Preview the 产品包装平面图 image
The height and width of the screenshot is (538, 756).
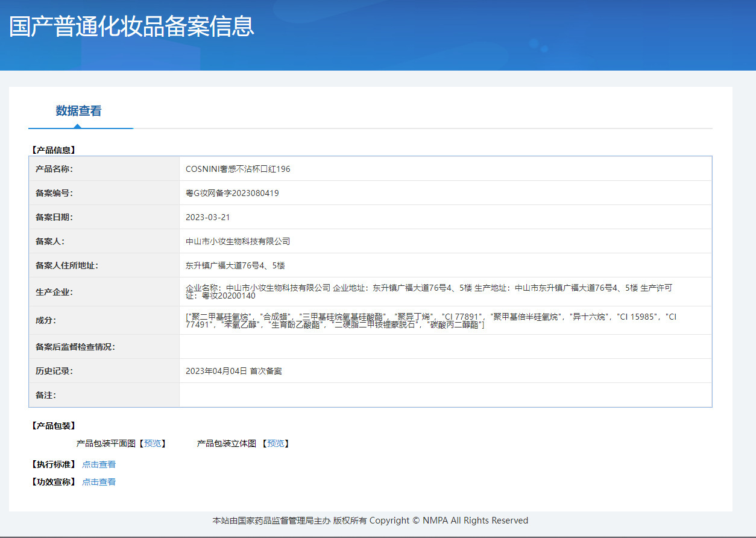pyautogui.click(x=153, y=443)
